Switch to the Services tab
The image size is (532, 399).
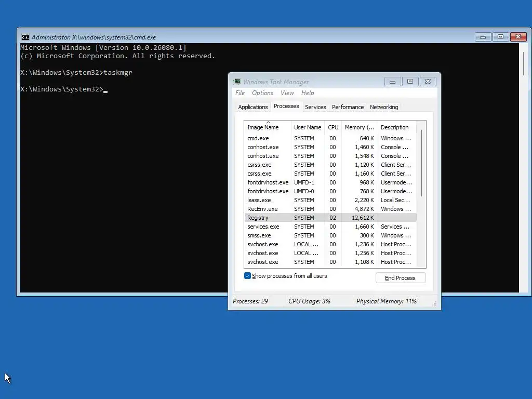click(x=315, y=107)
